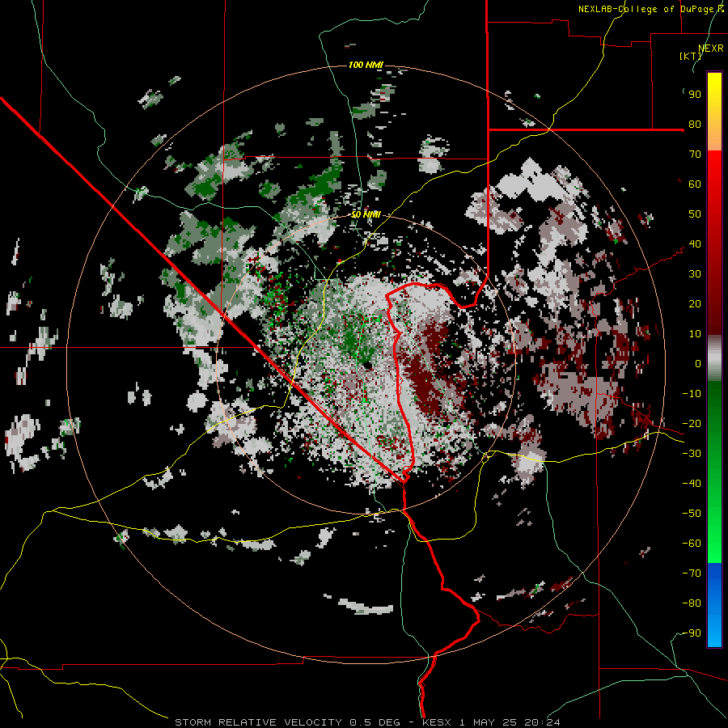728x728 pixels.
Task: Click the "20:24" timestamp in caption
Action: pyautogui.click(x=542, y=722)
